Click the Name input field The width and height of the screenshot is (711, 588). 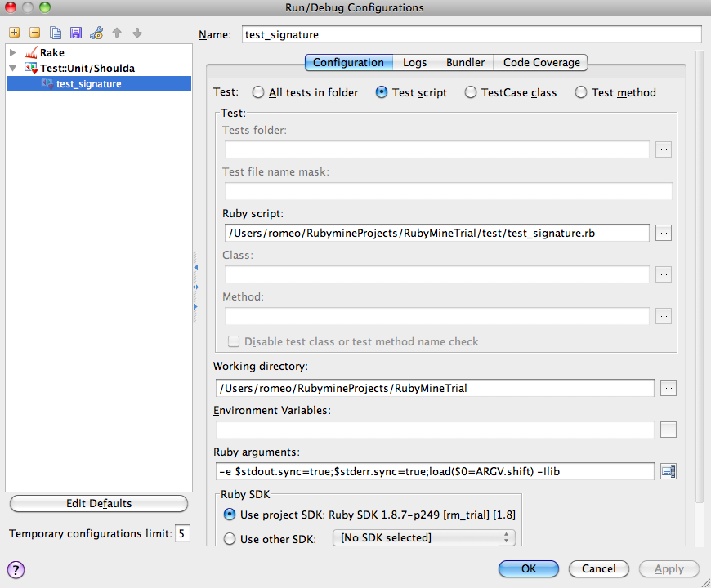pyautogui.click(x=472, y=35)
